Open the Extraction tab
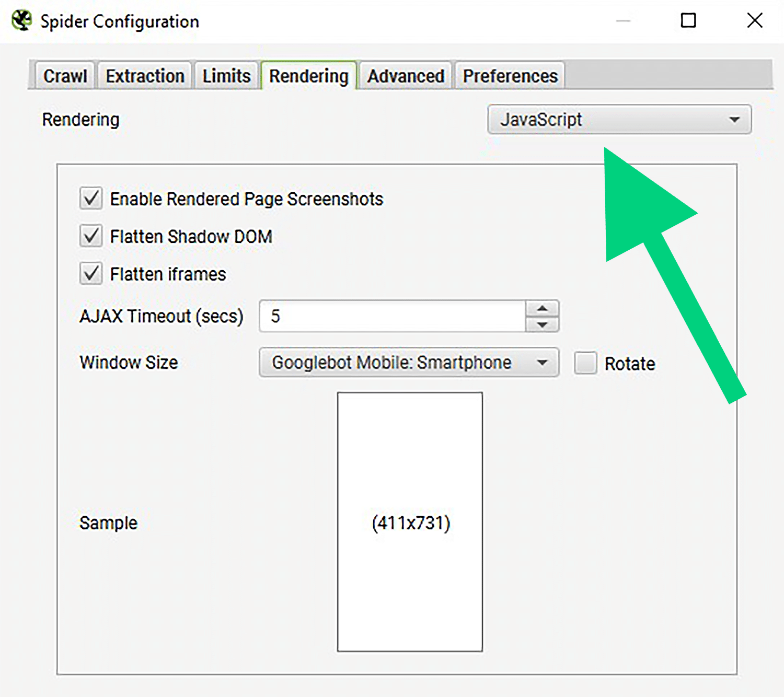The image size is (784, 697). tap(145, 76)
